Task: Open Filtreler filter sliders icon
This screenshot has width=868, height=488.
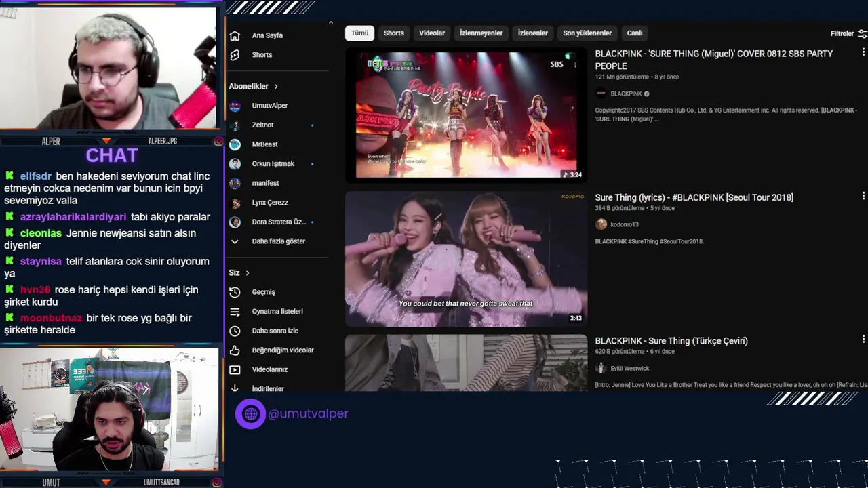Action: tap(863, 33)
